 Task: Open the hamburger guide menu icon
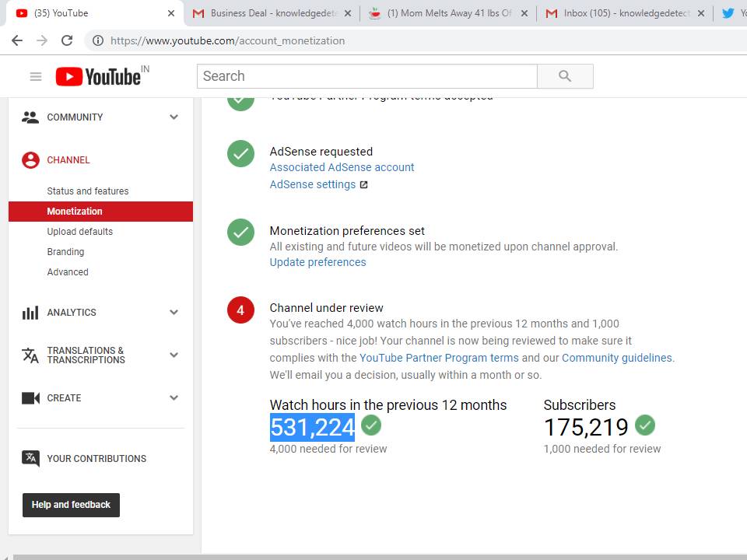point(36,76)
